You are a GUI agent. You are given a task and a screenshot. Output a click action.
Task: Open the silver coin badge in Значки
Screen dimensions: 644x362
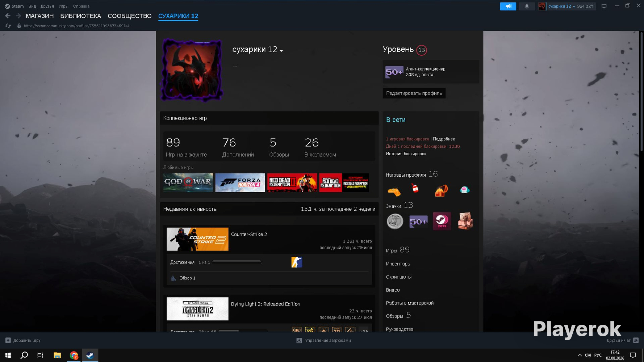pyautogui.click(x=395, y=221)
